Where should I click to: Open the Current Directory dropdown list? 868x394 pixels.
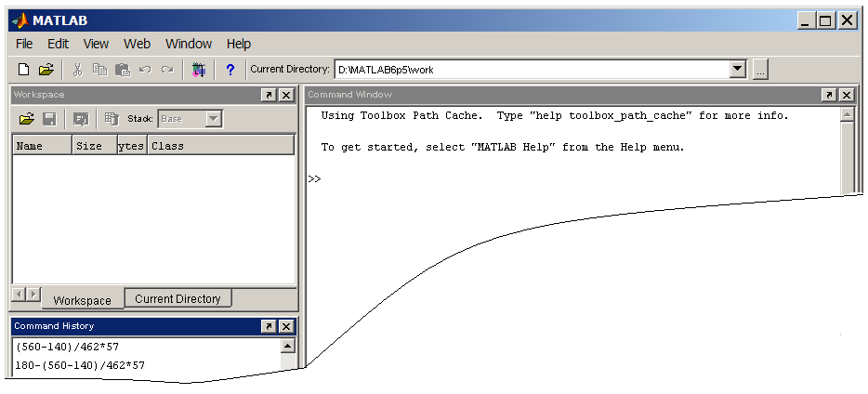pos(737,70)
